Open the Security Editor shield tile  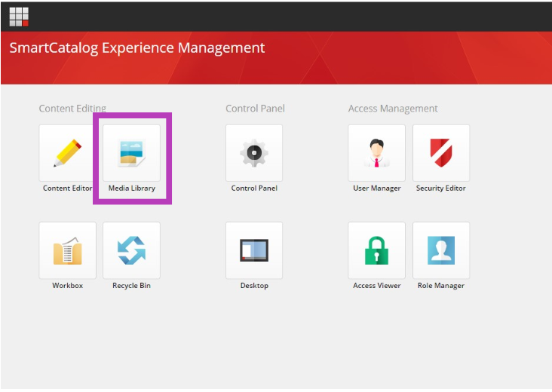tap(440, 153)
